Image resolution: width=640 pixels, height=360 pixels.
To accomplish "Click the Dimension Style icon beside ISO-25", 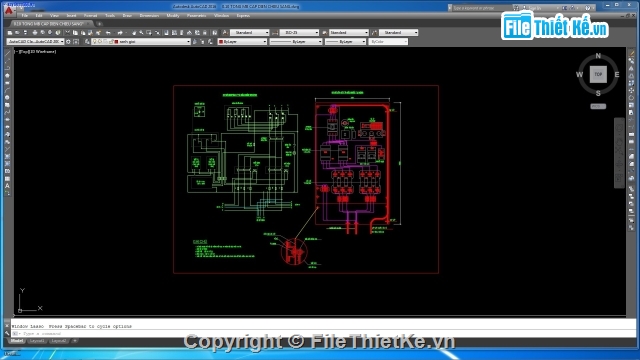I will click(275, 32).
